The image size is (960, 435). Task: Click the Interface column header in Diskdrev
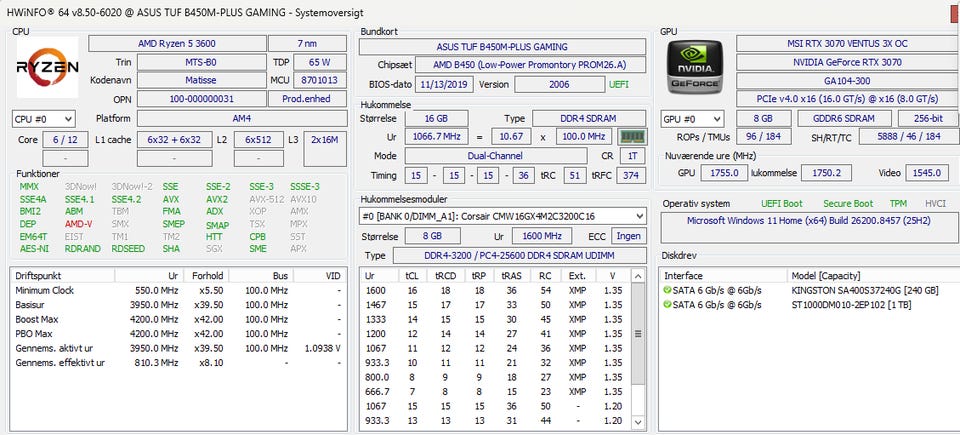tap(723, 276)
